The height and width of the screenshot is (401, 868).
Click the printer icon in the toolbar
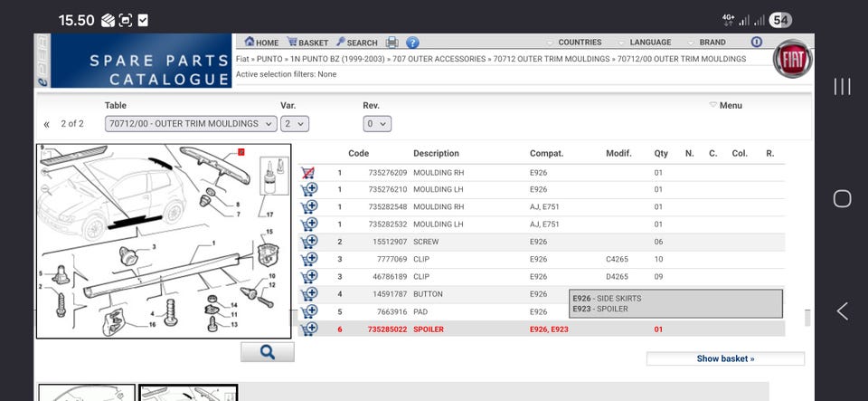click(392, 43)
